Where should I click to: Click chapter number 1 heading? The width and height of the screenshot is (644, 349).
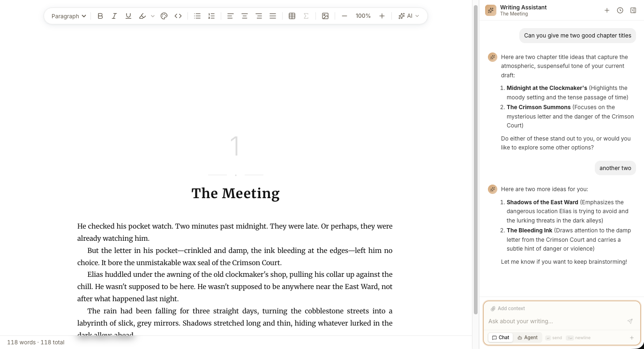click(235, 146)
